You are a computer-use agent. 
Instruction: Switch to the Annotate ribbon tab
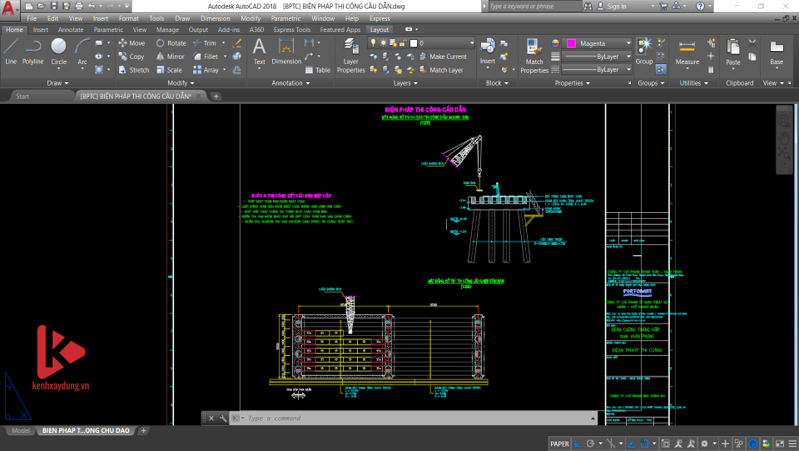click(71, 30)
